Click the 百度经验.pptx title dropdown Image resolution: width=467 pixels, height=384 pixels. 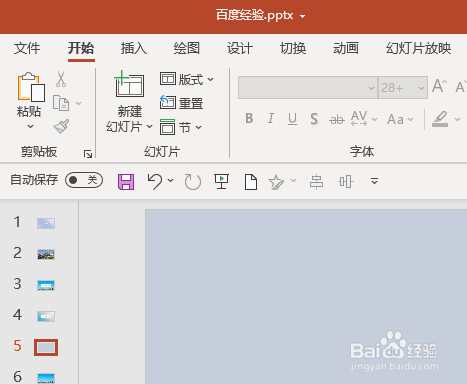[302, 16]
